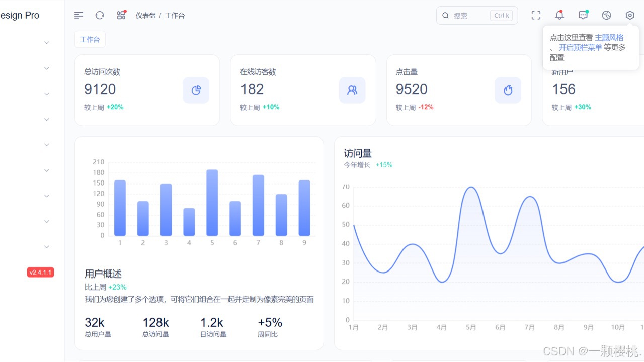Screen dimensions: 644x362
Task: Click the users icon on 在线访客数 card
Action: click(352, 90)
